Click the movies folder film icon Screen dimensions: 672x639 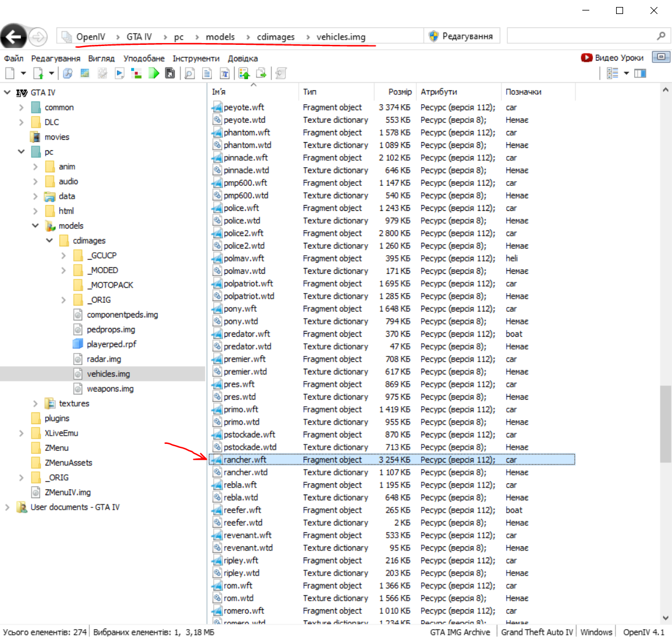(x=36, y=137)
